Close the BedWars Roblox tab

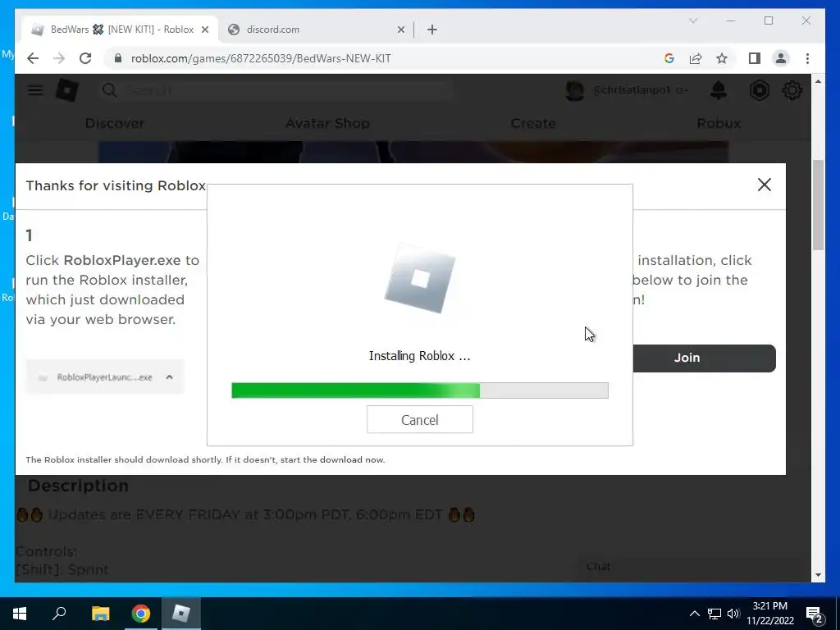[x=204, y=30]
